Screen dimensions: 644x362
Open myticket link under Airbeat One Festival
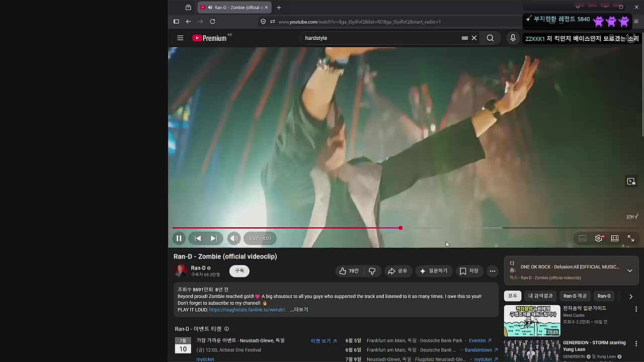pyautogui.click(x=205, y=359)
